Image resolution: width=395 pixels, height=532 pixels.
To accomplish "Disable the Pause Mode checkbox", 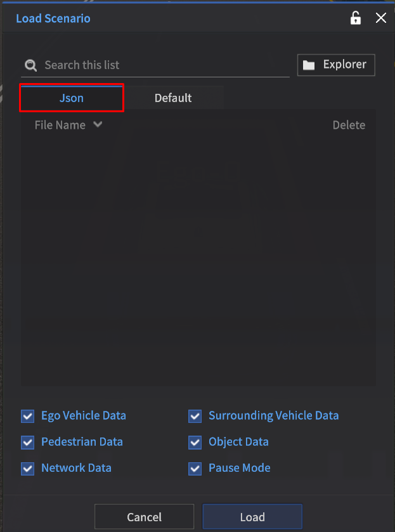I will 195,469.
